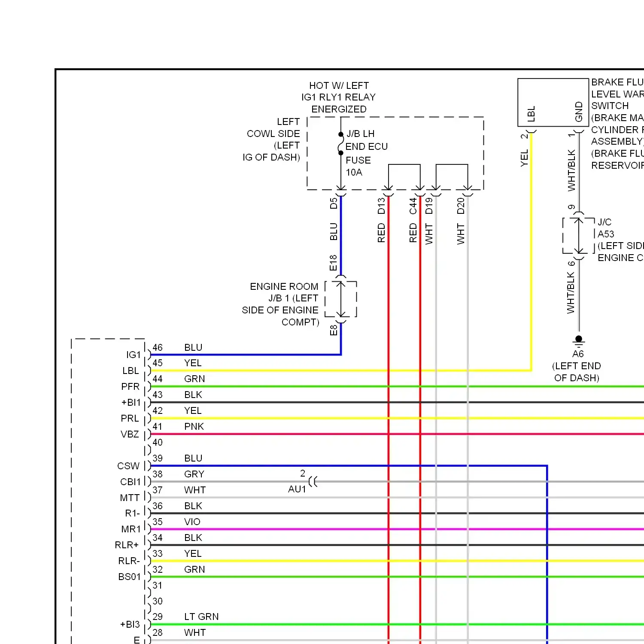Select the IG1 pin name

pyautogui.click(x=134, y=355)
